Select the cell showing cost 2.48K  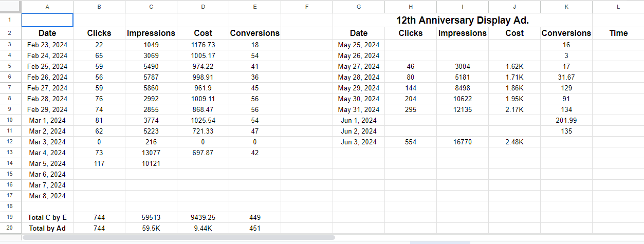pos(514,142)
